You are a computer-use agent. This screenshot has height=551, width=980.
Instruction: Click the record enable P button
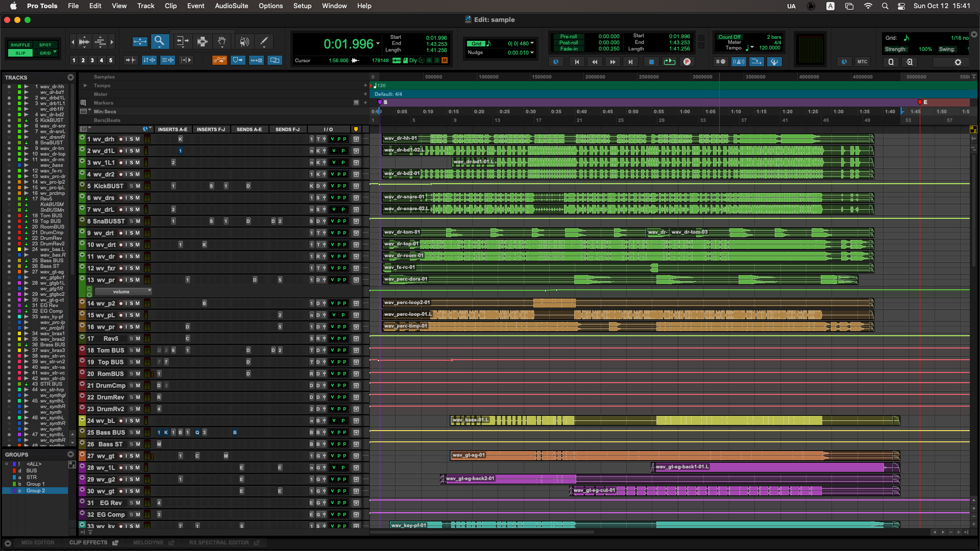click(x=687, y=62)
